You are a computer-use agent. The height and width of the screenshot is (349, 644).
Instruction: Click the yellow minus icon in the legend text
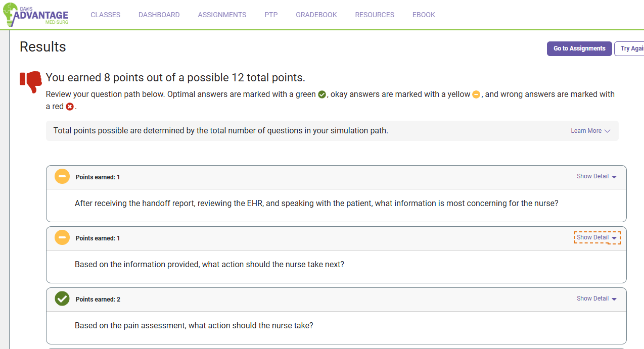pyautogui.click(x=476, y=94)
